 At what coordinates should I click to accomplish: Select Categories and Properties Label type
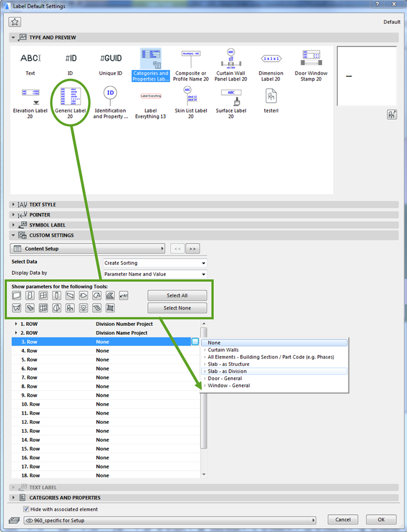click(151, 65)
